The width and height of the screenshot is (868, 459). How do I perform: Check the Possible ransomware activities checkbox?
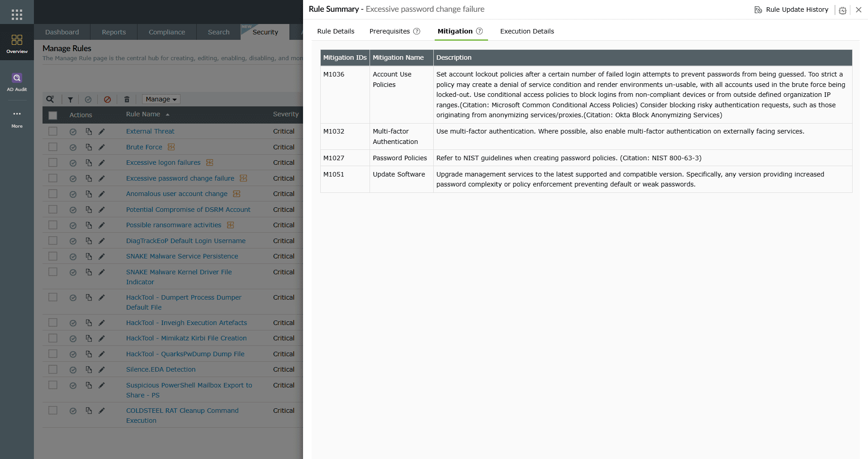53,225
